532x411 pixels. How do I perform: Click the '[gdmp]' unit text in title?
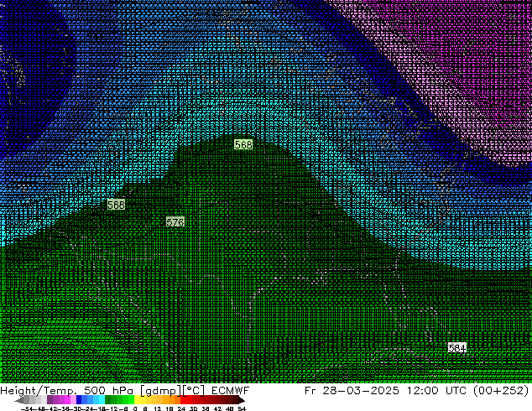pos(160,391)
